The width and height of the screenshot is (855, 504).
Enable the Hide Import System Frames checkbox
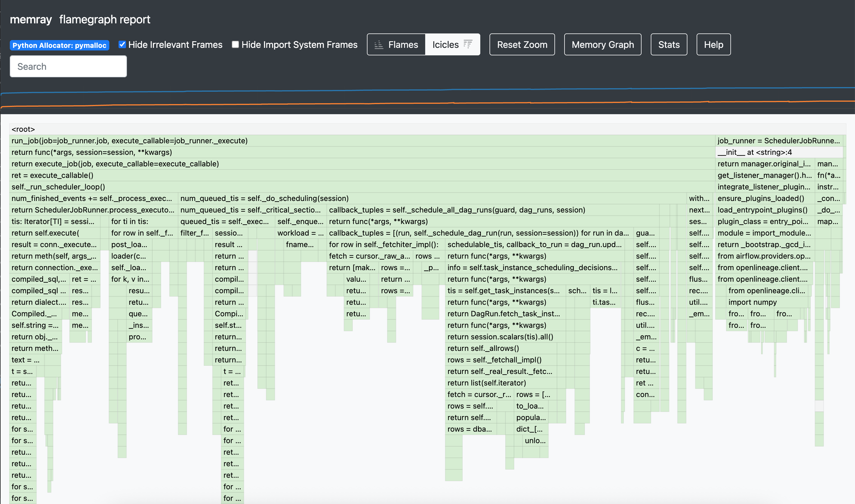235,44
